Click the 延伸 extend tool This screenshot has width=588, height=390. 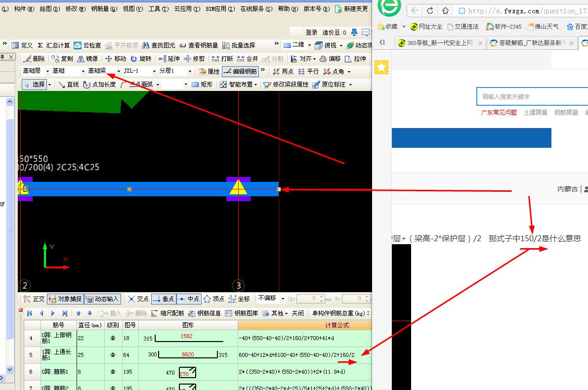(169, 59)
